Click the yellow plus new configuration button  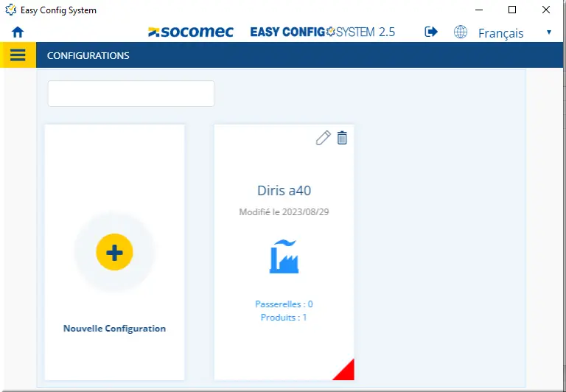click(114, 252)
